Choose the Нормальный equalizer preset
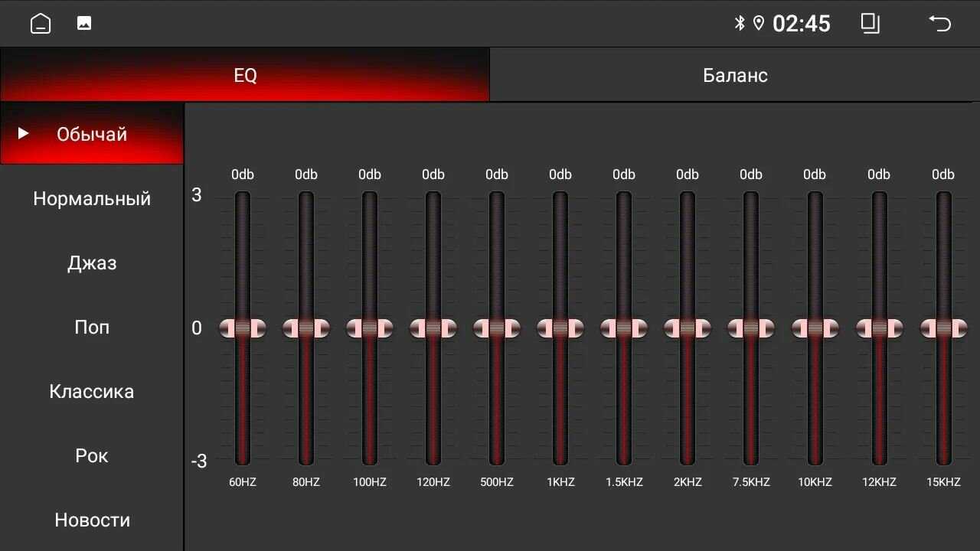This screenshot has width=980, height=551. click(92, 199)
